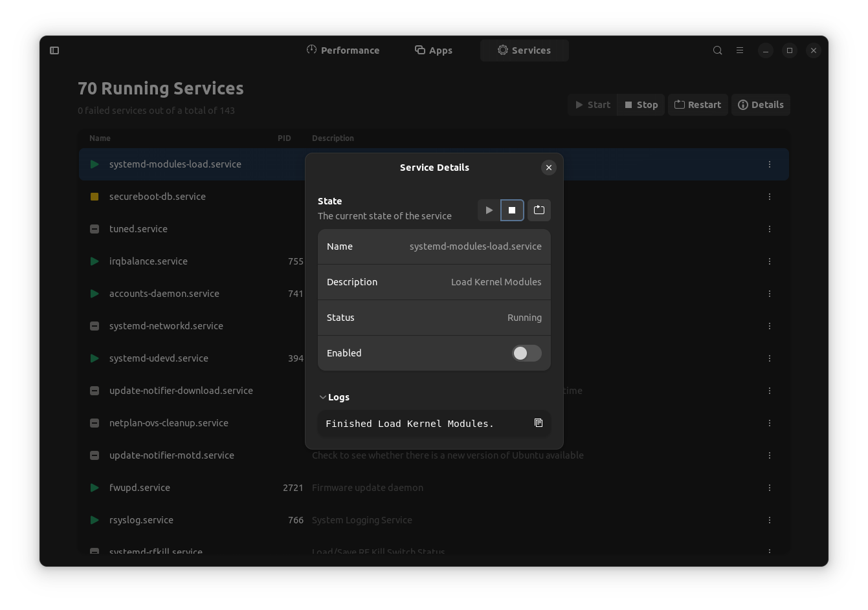Open the main hamburger menu

pos(739,50)
